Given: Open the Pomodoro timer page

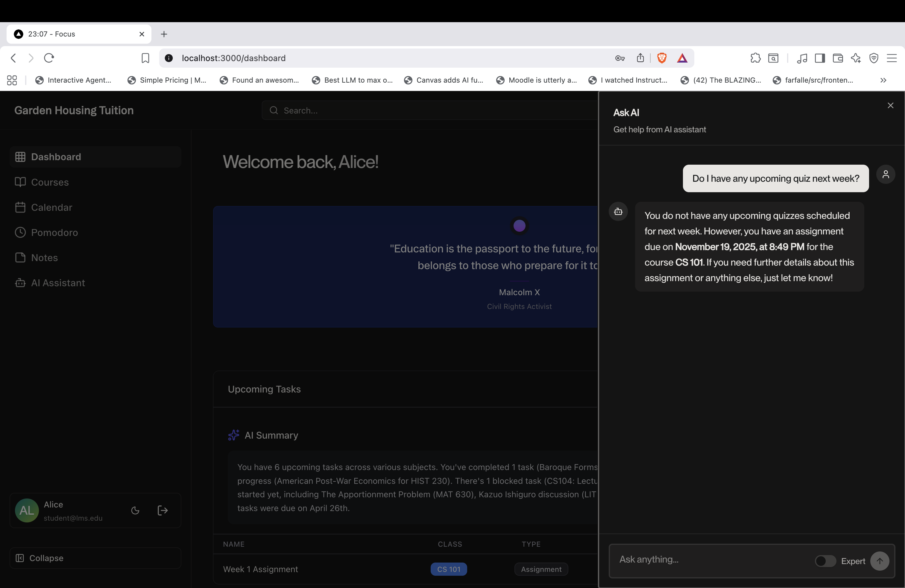Looking at the screenshot, I should pos(54,232).
